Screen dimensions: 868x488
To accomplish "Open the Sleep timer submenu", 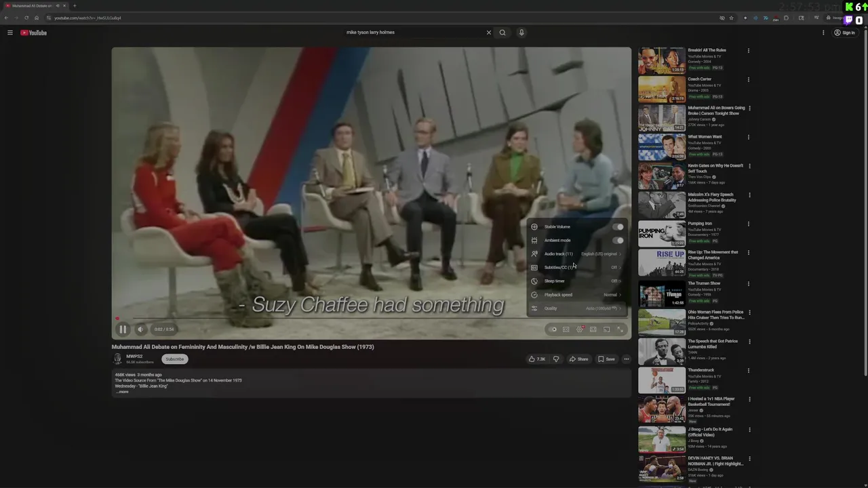I will click(577, 281).
